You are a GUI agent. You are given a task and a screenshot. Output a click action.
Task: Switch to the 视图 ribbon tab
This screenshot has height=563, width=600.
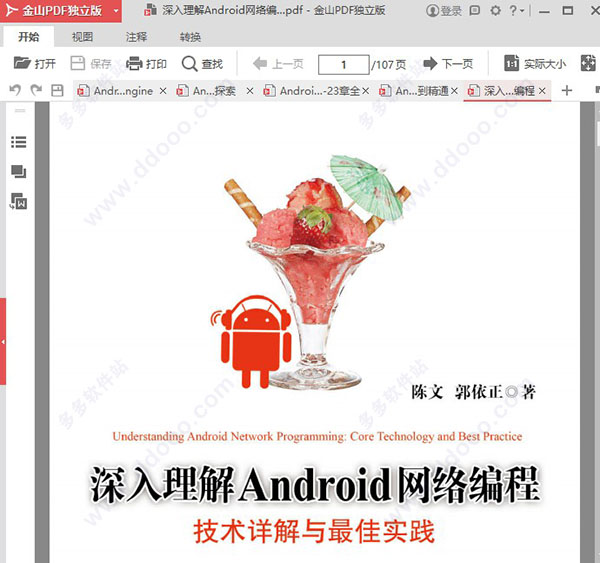pos(82,37)
